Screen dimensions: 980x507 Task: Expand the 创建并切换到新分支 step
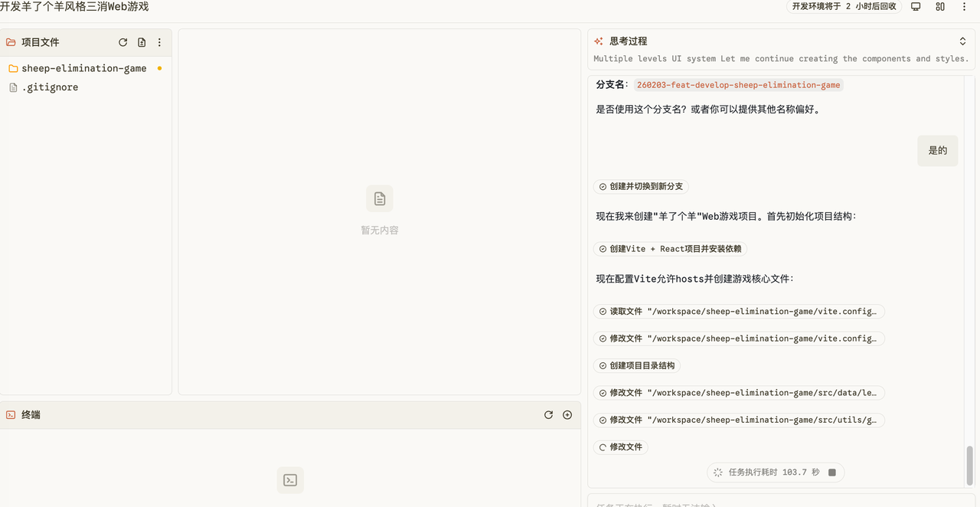coord(641,187)
